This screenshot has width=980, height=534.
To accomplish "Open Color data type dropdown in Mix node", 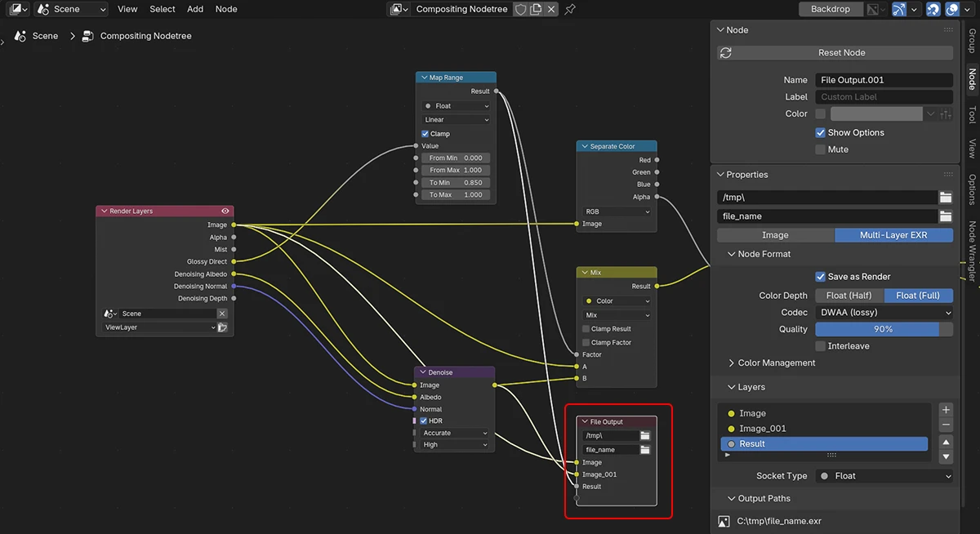I will coord(617,301).
